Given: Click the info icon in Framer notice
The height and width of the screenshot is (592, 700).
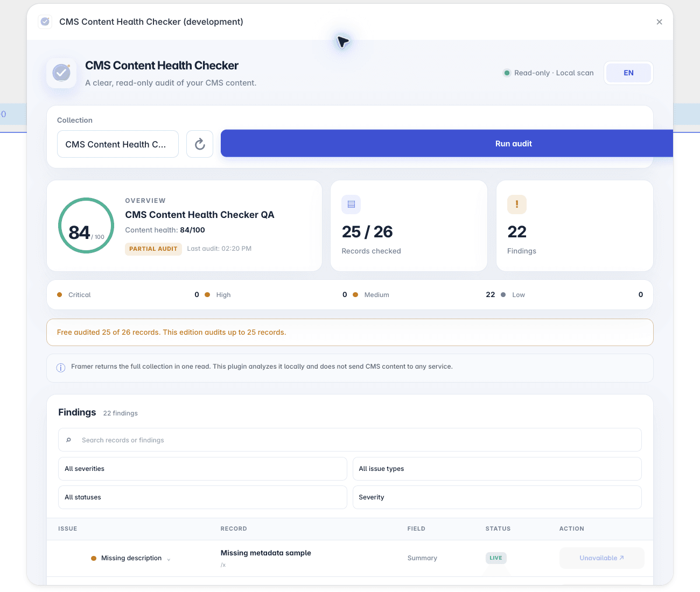Looking at the screenshot, I should (61, 368).
